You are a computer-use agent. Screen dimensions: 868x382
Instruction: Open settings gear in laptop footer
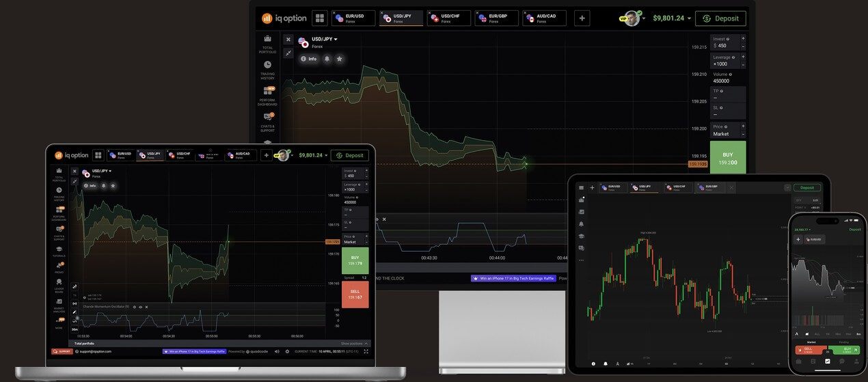(287, 351)
